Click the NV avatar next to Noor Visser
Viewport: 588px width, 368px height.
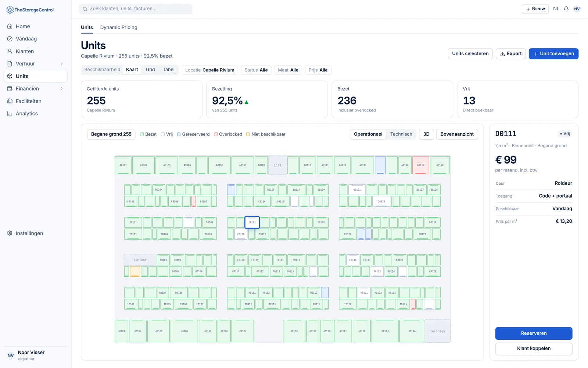11,355
